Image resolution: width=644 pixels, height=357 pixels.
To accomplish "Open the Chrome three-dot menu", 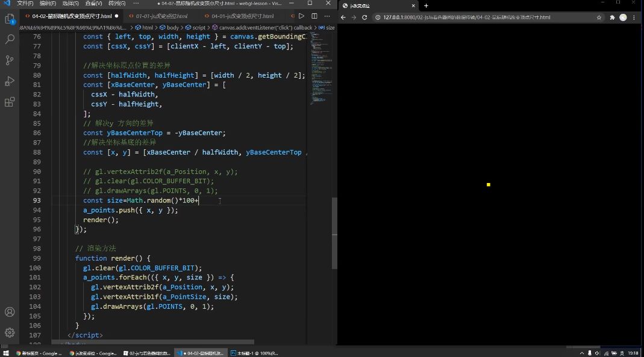I will [x=635, y=17].
